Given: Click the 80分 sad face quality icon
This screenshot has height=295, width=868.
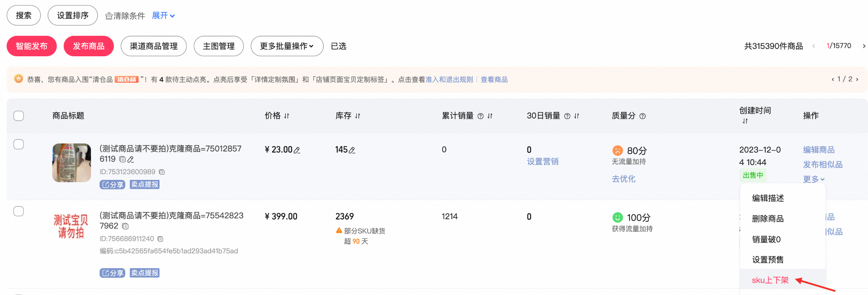Looking at the screenshot, I should 617,150.
